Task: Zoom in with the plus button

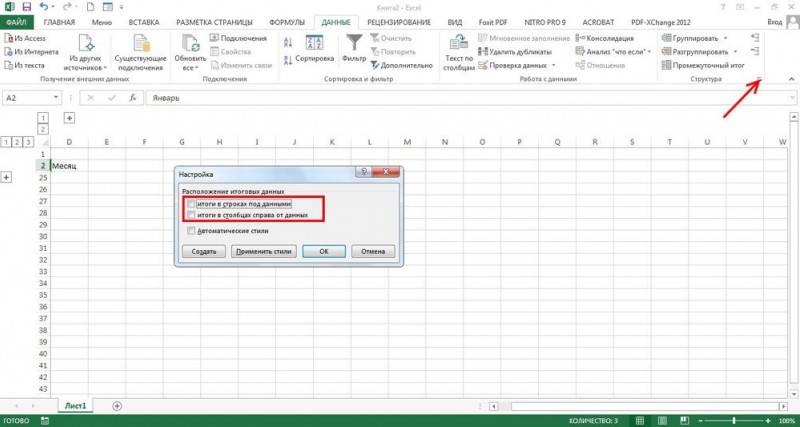Action: (768, 421)
